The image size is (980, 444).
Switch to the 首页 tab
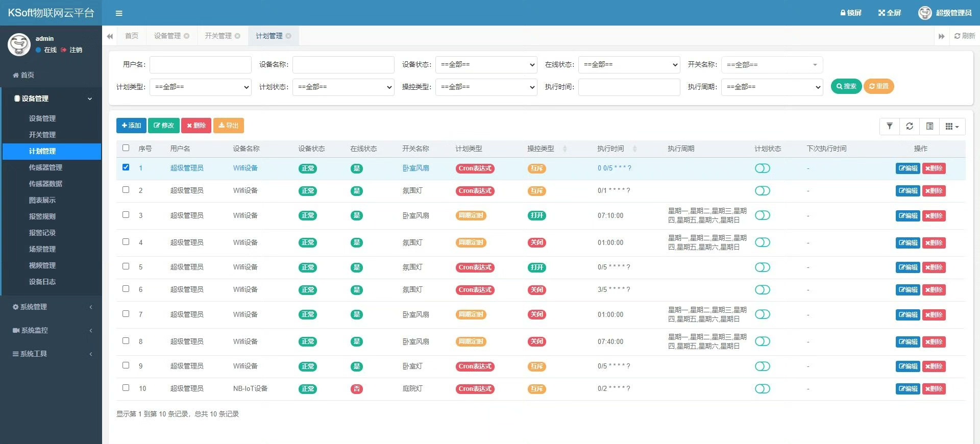tap(132, 36)
